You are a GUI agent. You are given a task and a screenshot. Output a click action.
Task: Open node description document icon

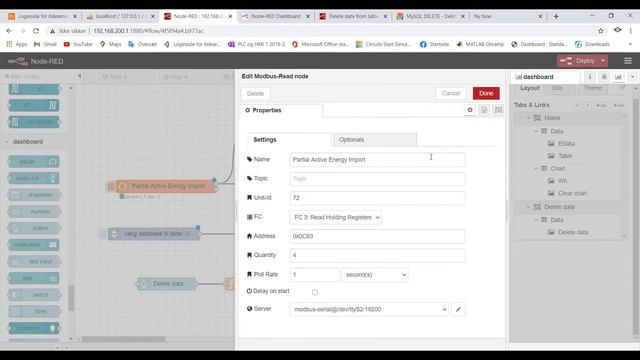tap(484, 110)
